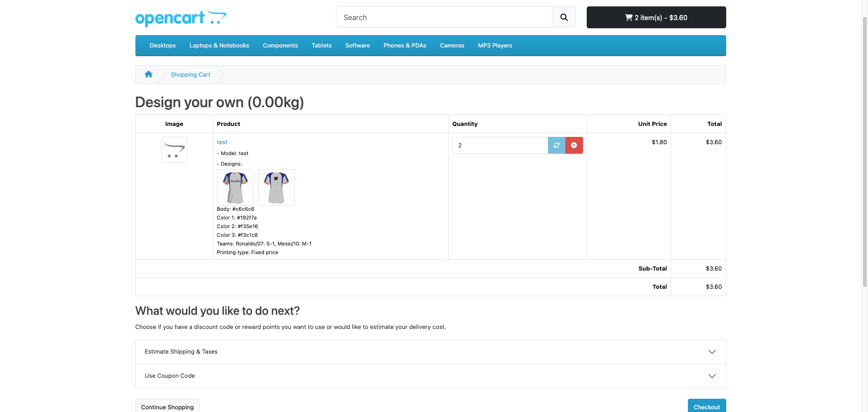The width and height of the screenshot is (868, 412).
Task: Open the Components menu
Action: pyautogui.click(x=280, y=46)
